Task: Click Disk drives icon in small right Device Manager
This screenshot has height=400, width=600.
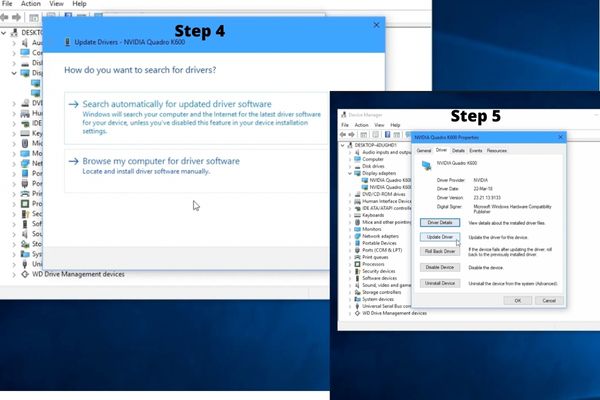Action: pos(357,167)
